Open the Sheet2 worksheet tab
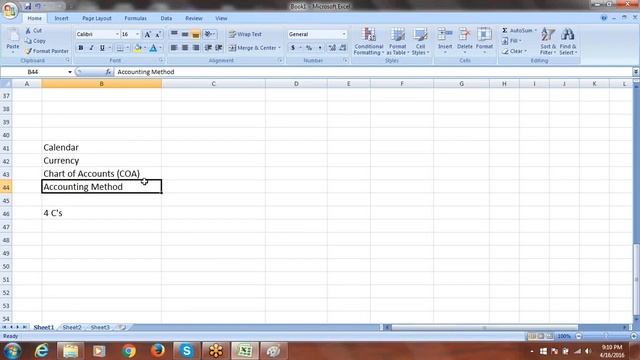 (x=72, y=327)
